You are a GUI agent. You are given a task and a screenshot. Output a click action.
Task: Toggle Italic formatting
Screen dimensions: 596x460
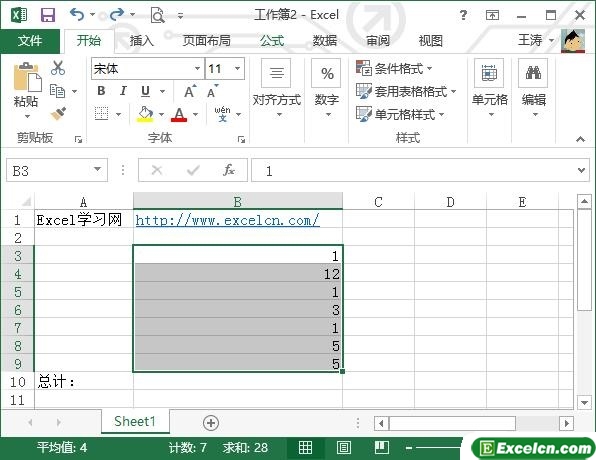click(x=123, y=91)
